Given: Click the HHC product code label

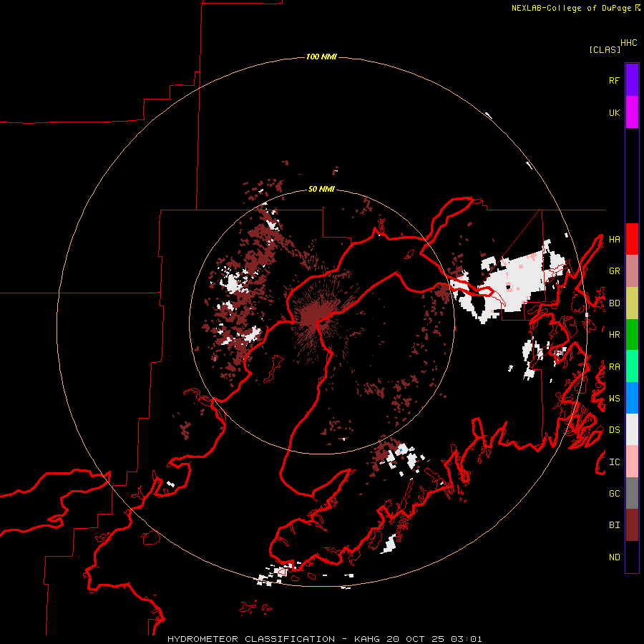Looking at the screenshot, I should tap(628, 43).
